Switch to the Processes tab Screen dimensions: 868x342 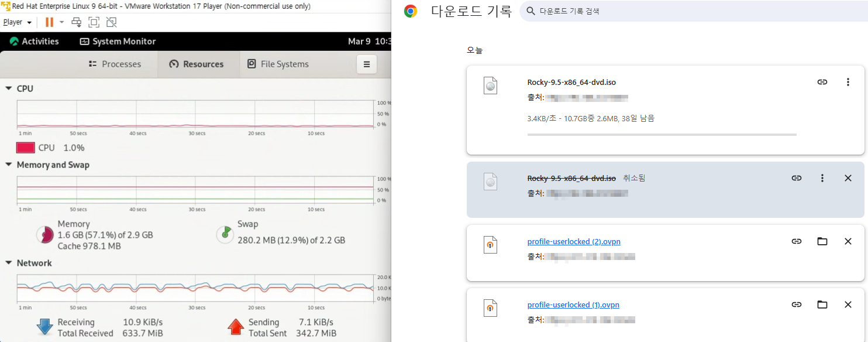coord(115,64)
